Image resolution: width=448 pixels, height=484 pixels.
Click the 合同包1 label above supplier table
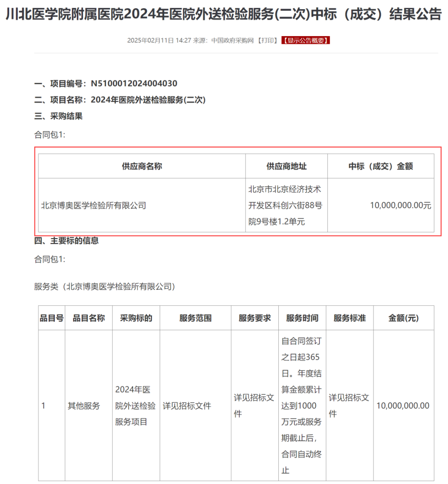50,135
